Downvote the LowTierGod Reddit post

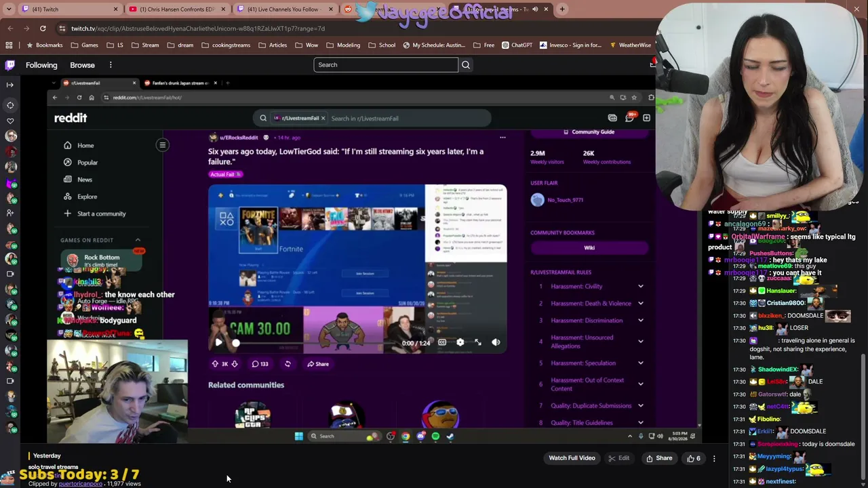point(235,364)
